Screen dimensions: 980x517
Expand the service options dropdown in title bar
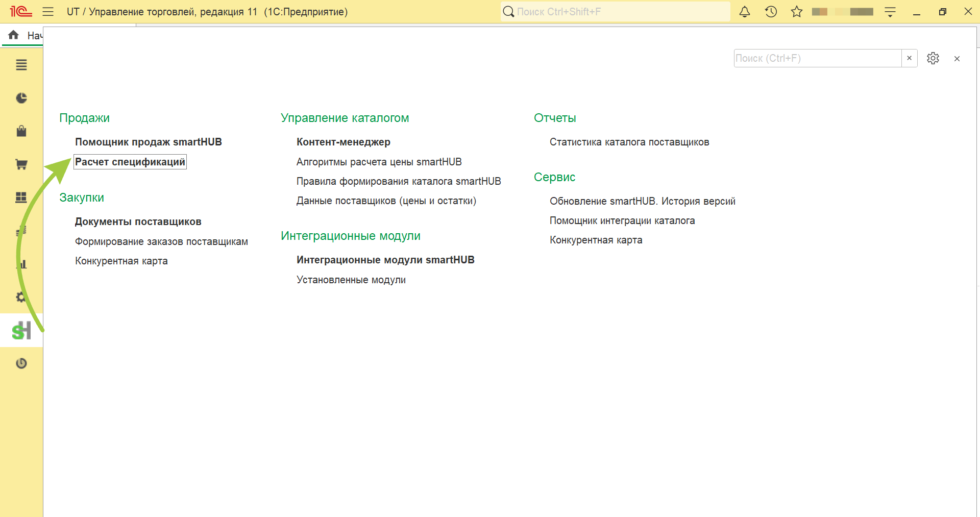890,12
